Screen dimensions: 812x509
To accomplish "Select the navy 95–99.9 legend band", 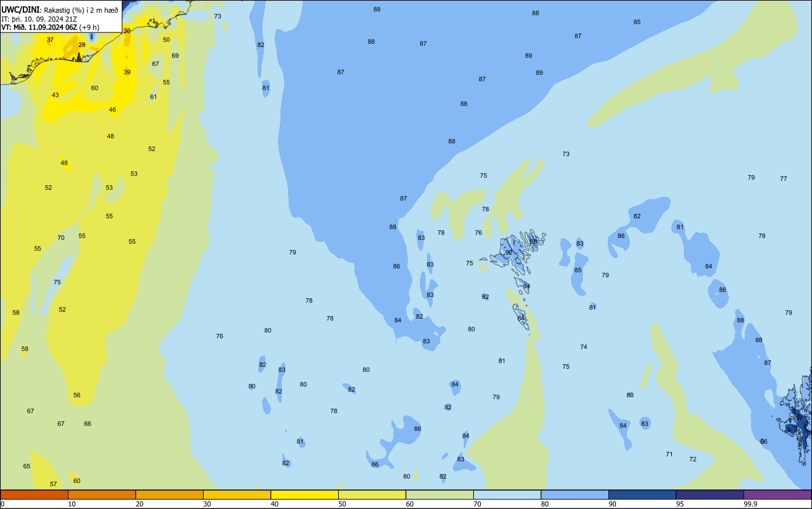I will coord(710,494).
